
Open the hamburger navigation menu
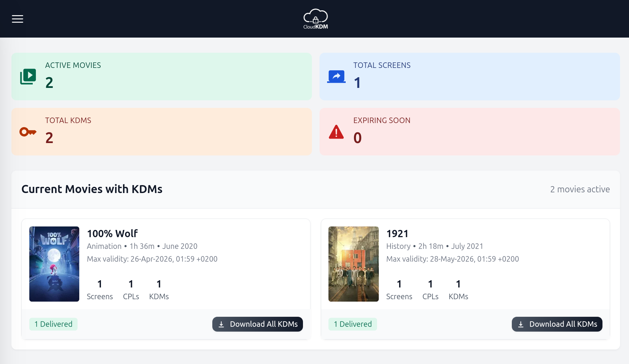click(x=18, y=19)
